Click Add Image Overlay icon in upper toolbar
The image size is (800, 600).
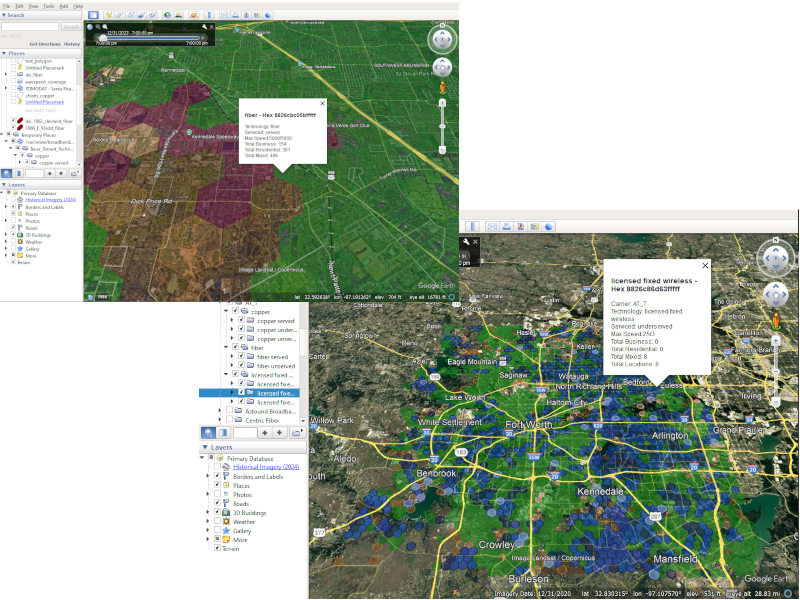pos(141,15)
